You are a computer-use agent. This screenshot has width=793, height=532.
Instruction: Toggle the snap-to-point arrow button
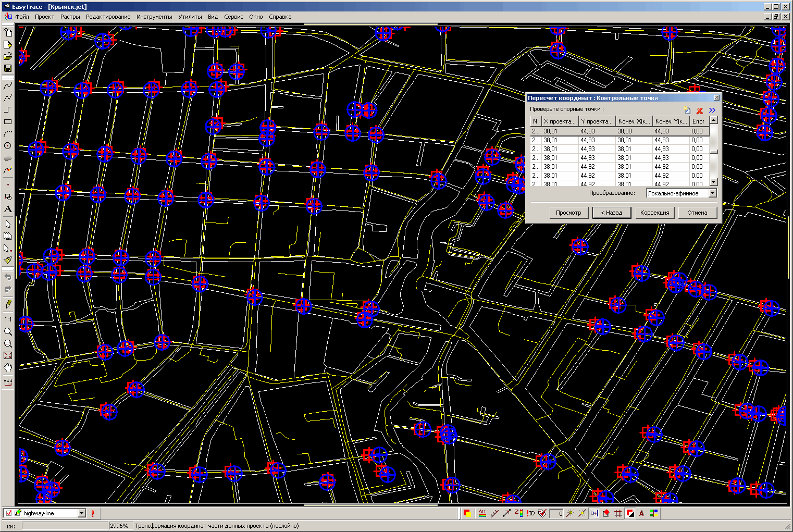[x=594, y=513]
